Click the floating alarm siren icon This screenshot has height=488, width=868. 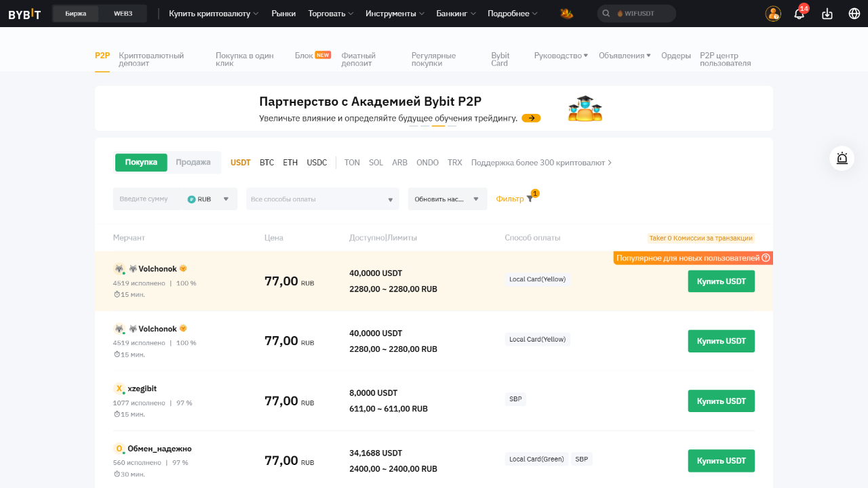(x=842, y=158)
